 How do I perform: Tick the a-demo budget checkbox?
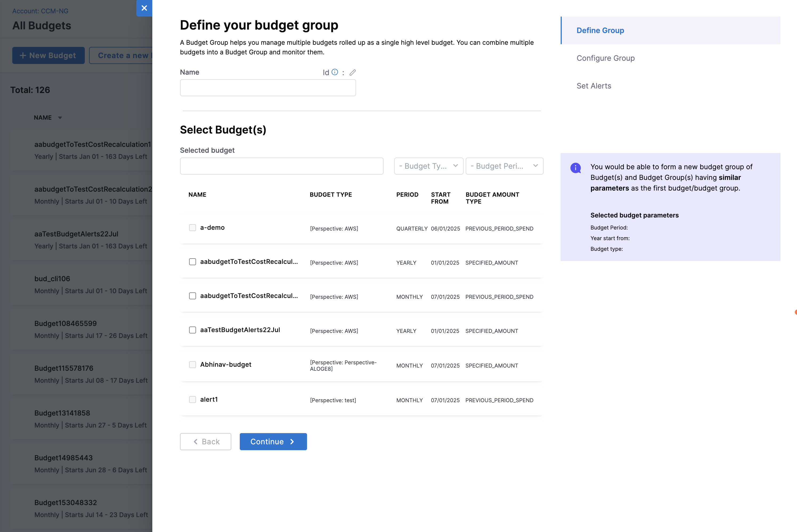pyautogui.click(x=193, y=227)
